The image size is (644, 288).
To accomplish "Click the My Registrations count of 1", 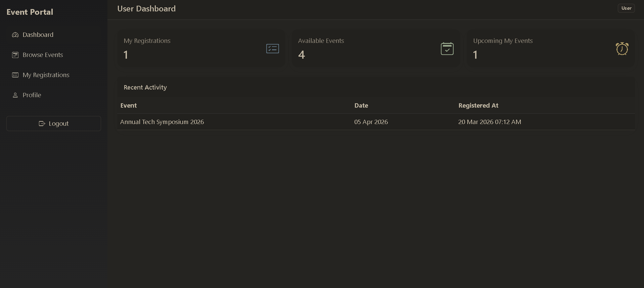I will point(126,55).
